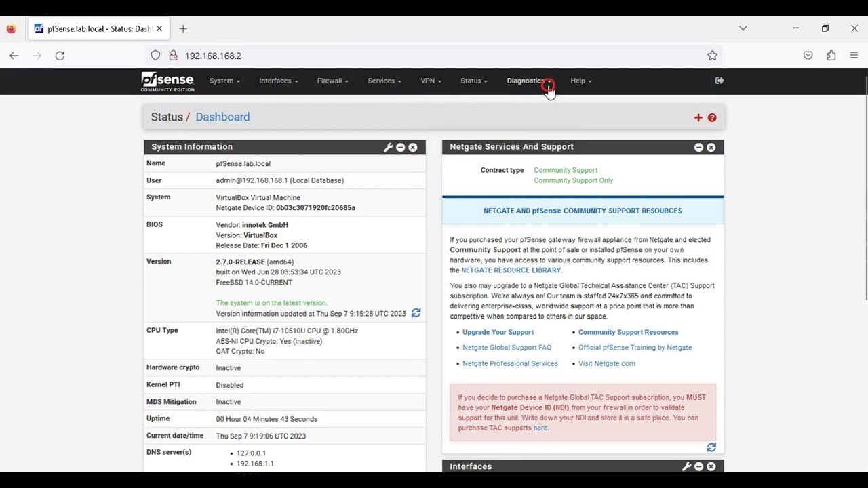The width and height of the screenshot is (868, 488).
Task: Click the pfSense.lab.local browser tab
Action: [x=99, y=28]
